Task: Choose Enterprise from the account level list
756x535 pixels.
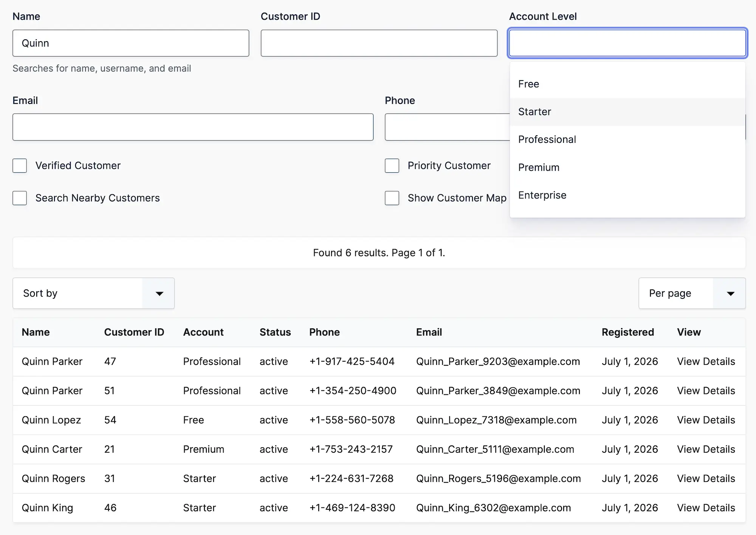Action: [627, 195]
